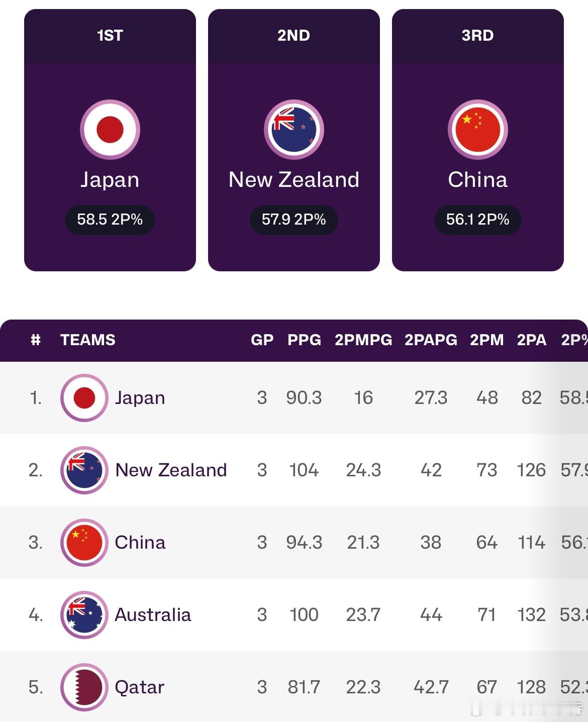Open Australia team link in table
The image size is (588, 722).
[x=153, y=614]
